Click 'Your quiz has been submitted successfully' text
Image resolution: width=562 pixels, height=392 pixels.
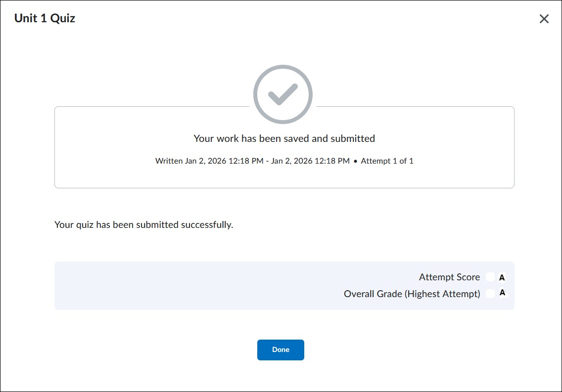pos(143,224)
